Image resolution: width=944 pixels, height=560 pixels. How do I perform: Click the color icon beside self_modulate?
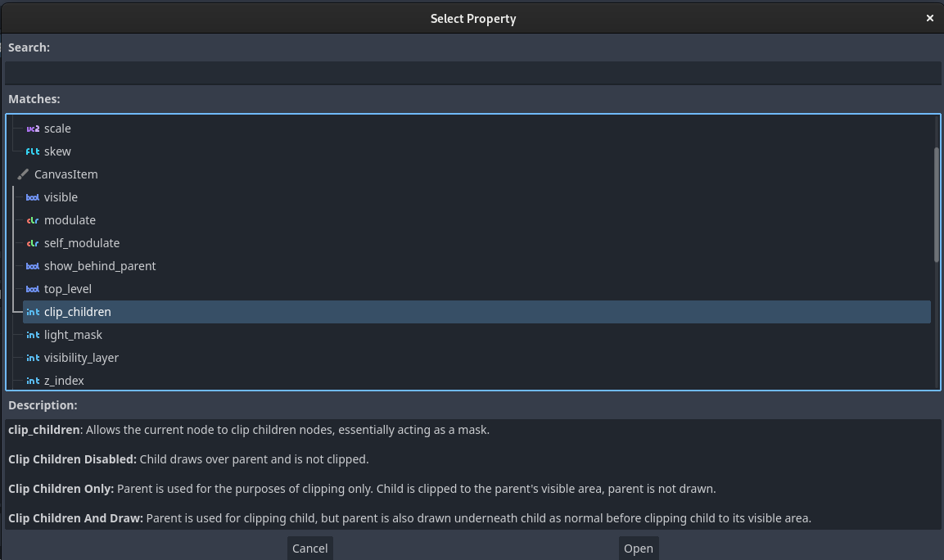pyautogui.click(x=33, y=243)
